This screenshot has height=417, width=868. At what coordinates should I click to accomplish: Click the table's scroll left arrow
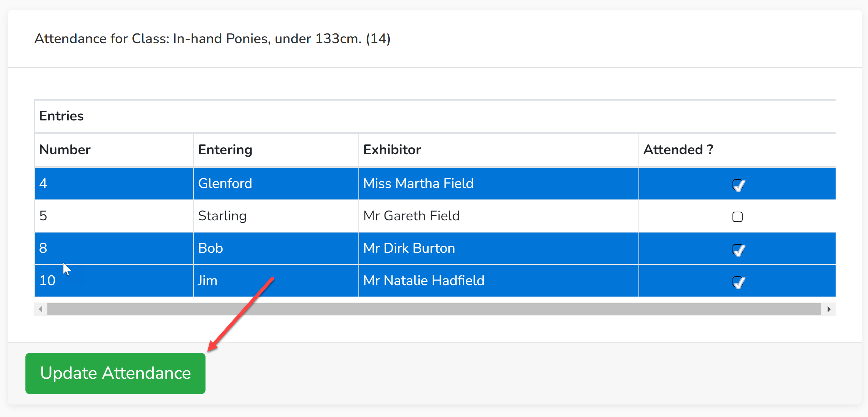[41, 309]
